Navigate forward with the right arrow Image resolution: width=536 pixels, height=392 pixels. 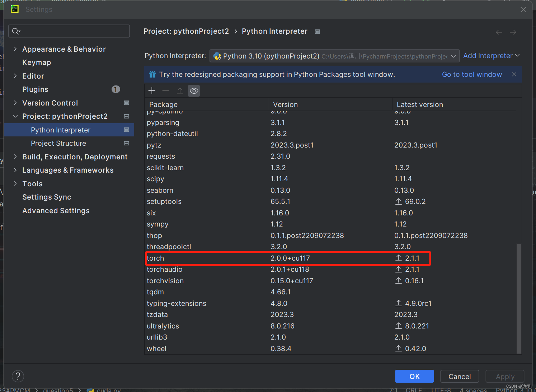(x=513, y=32)
